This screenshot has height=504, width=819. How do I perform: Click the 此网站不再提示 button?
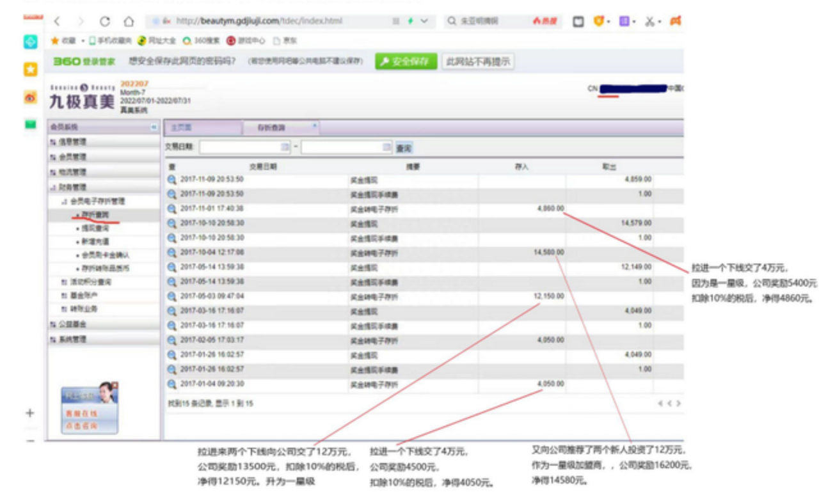tap(478, 61)
